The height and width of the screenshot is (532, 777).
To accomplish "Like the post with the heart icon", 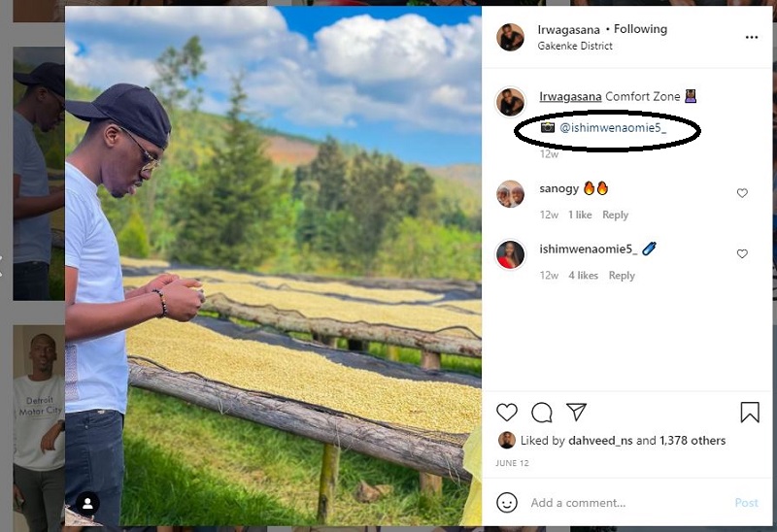I will (x=507, y=413).
